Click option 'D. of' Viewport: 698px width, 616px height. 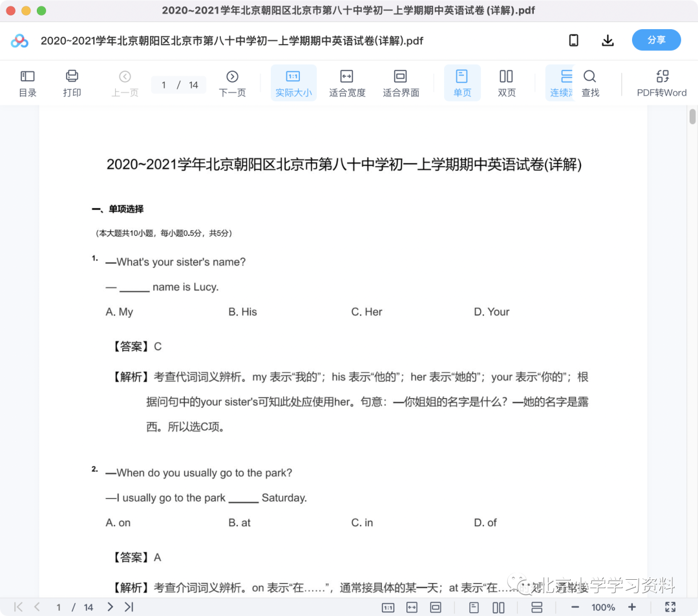click(485, 522)
